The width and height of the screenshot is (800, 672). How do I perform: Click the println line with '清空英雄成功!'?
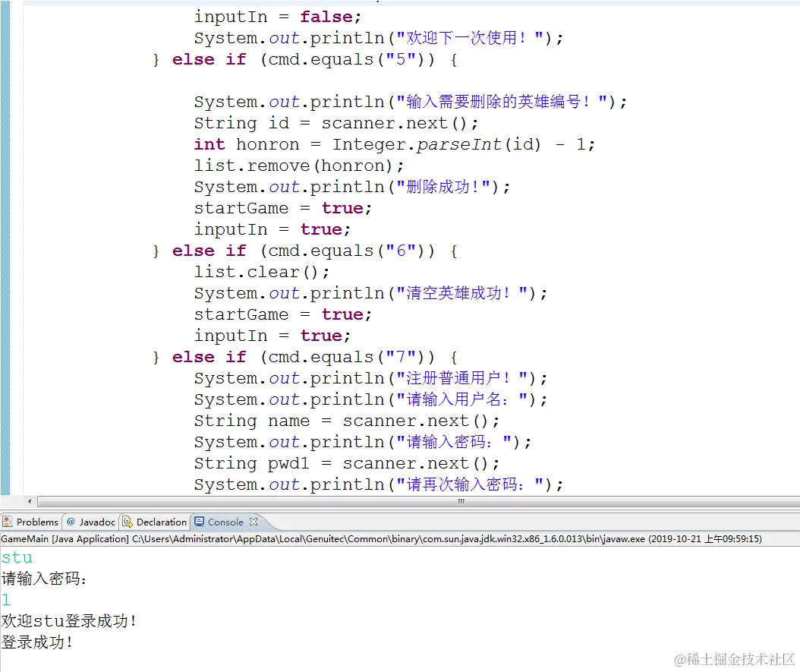pos(371,293)
